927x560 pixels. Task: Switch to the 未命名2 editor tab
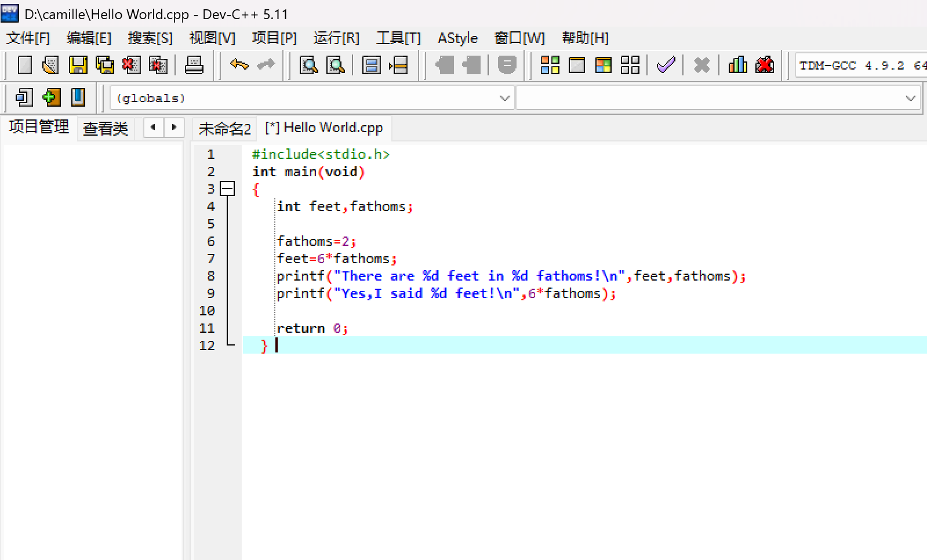[224, 129]
